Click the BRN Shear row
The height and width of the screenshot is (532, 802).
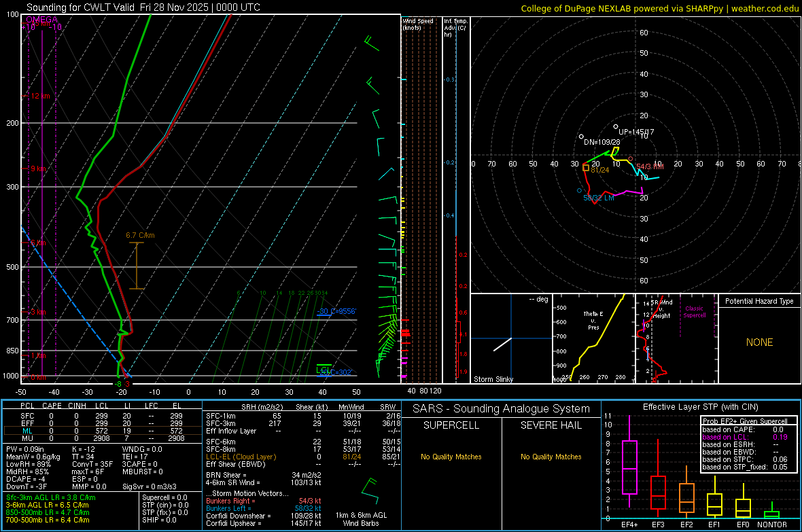coord(264,475)
